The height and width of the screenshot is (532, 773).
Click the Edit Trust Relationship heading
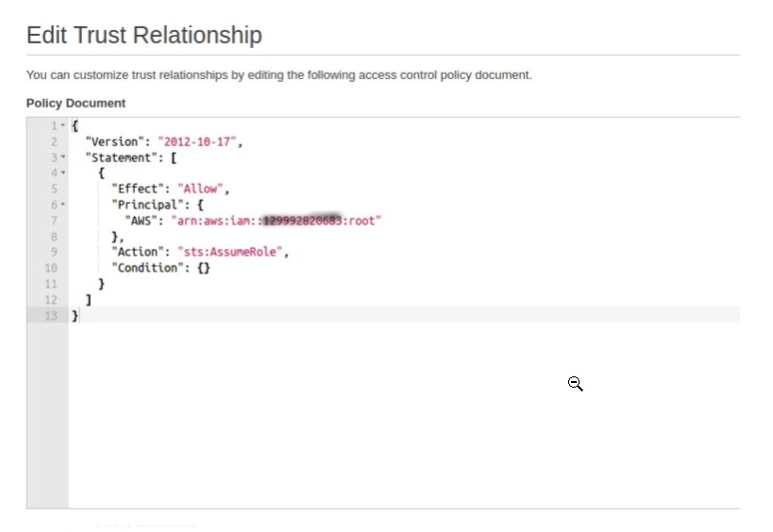tap(143, 36)
